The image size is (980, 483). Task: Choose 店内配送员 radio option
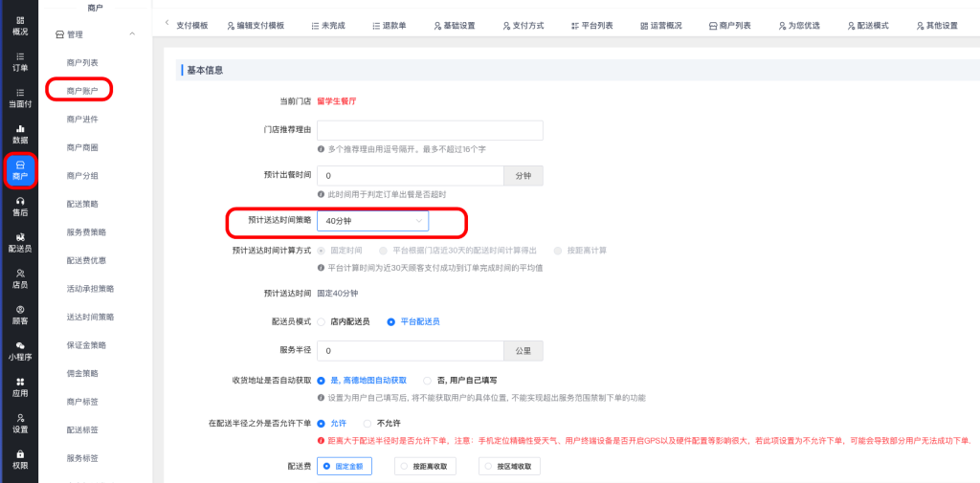(322, 322)
